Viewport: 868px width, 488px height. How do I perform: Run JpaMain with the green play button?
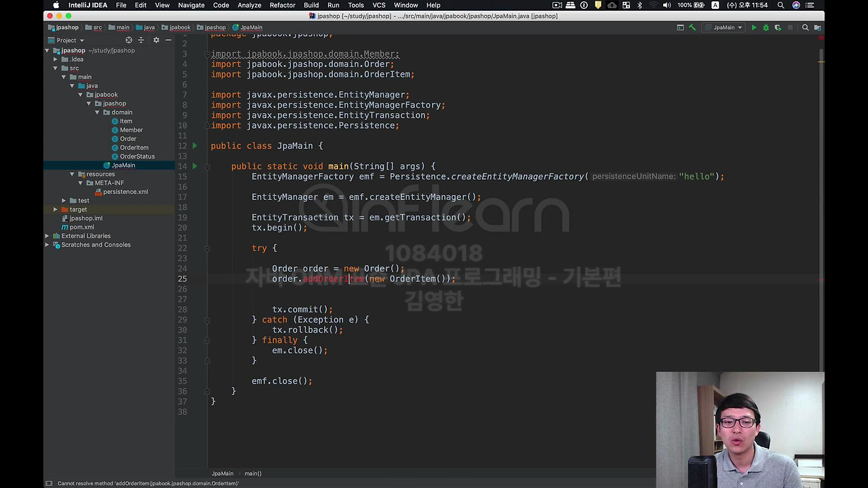753,28
